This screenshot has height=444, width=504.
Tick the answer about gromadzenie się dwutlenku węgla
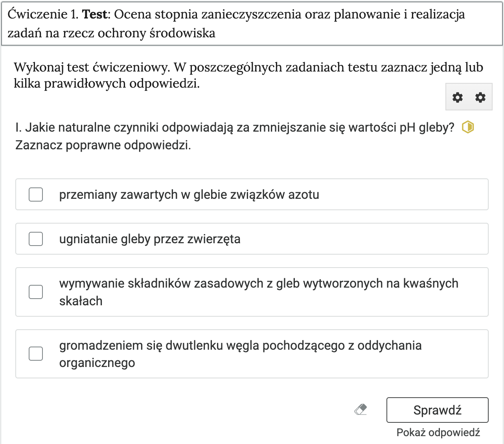coord(35,354)
